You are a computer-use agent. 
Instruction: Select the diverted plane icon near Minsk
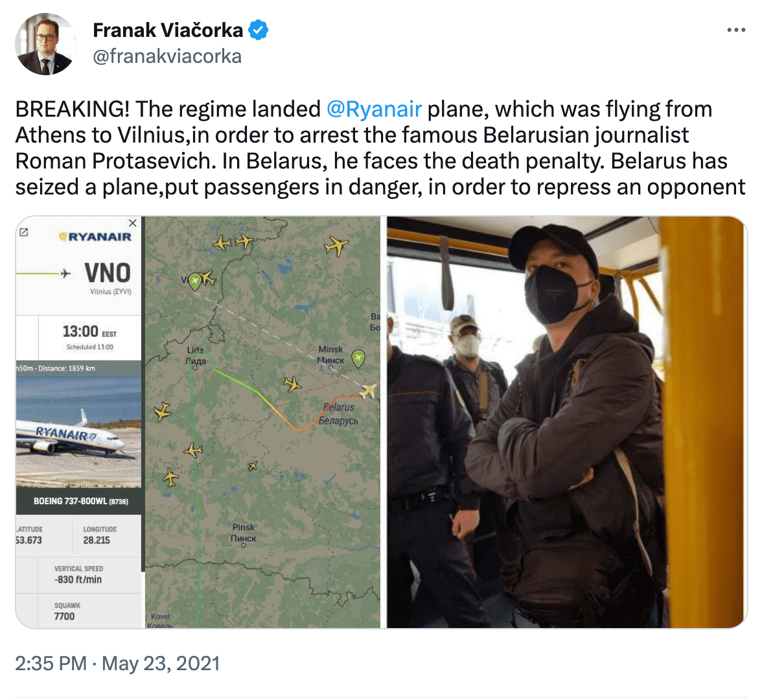click(x=368, y=391)
